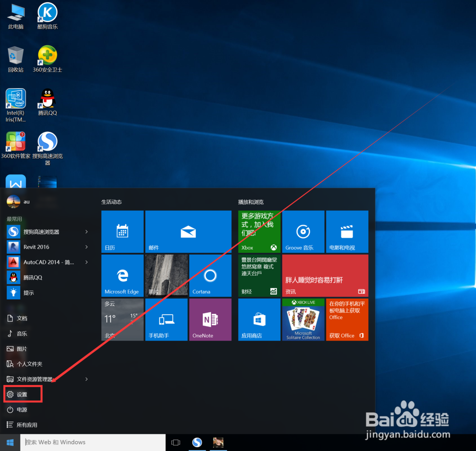Viewport: 476px width, 451px height.
Task: Switch to Sogou browser on taskbar
Action: coord(198,442)
